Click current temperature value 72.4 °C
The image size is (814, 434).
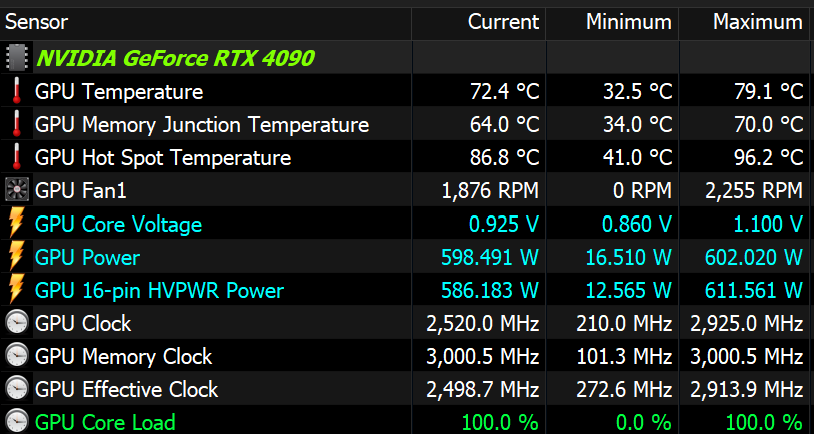pyautogui.click(x=505, y=92)
